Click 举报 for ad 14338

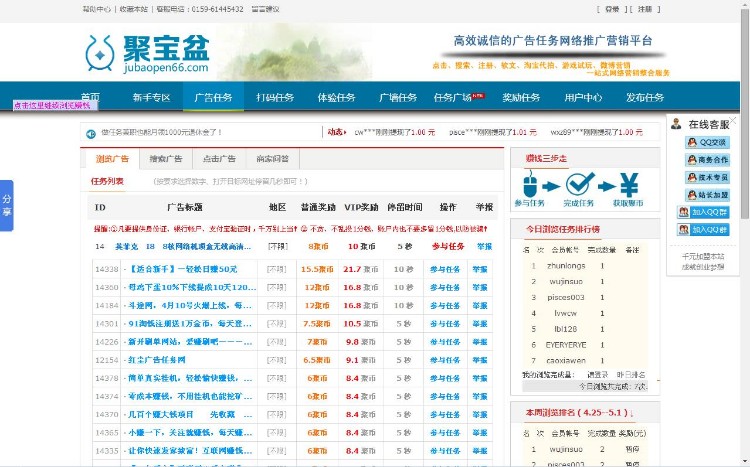(480, 269)
